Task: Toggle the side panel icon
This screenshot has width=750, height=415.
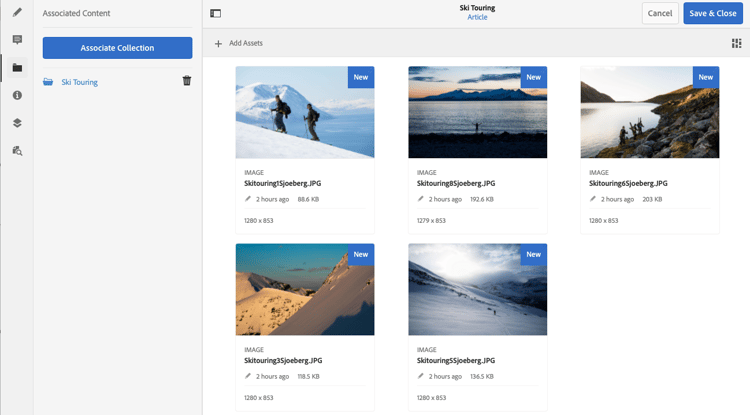Action: tap(216, 13)
